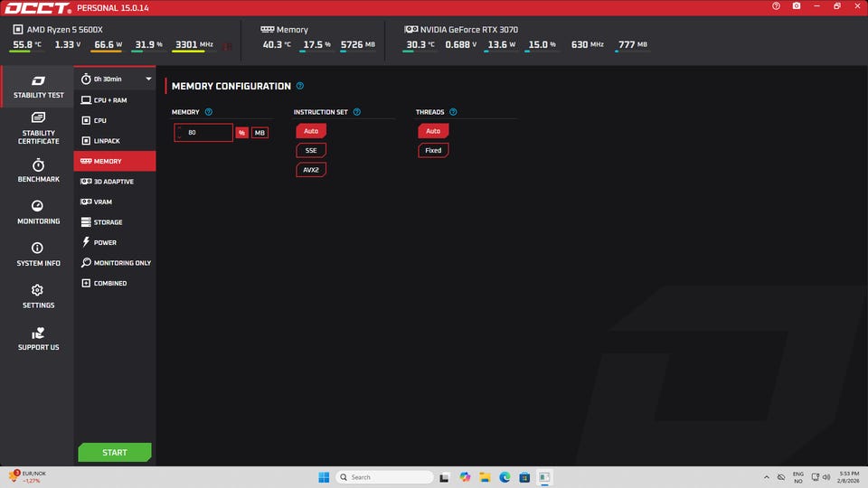868x488 pixels.
Task: Click the taskbar Search box
Action: click(385, 477)
